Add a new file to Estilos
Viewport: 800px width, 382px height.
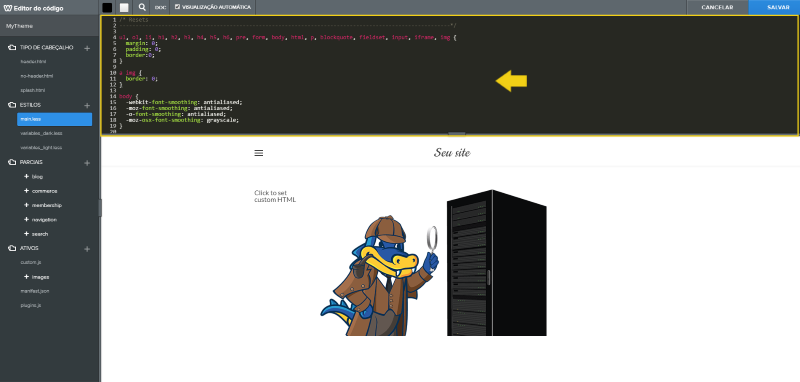point(87,105)
